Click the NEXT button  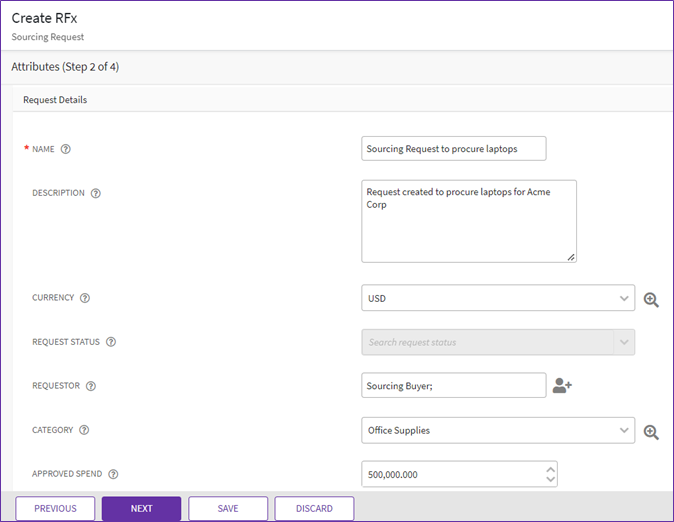point(141,508)
